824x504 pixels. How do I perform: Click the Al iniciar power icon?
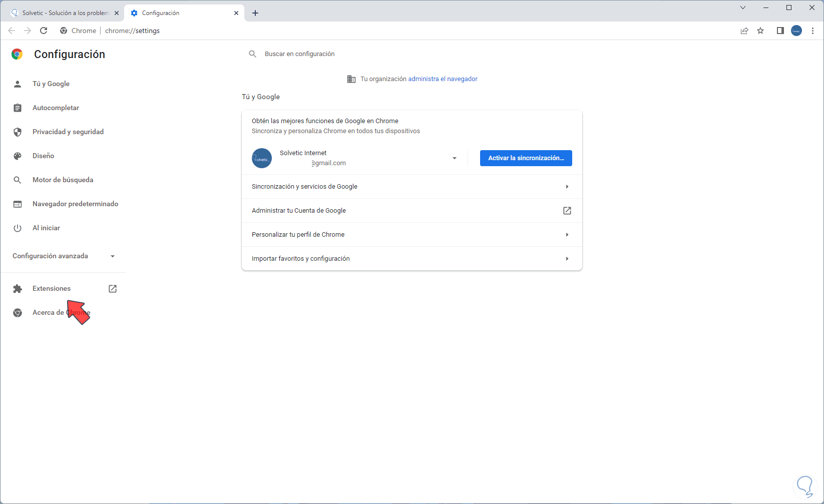click(18, 228)
